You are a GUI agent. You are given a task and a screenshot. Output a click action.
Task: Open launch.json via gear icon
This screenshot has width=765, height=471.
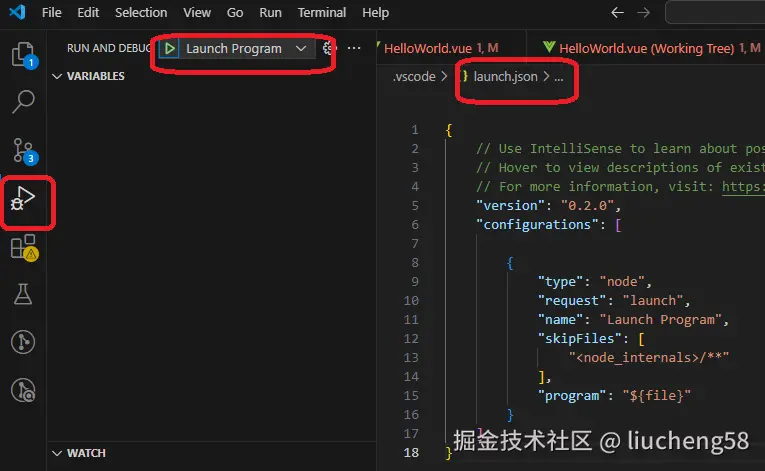point(330,48)
